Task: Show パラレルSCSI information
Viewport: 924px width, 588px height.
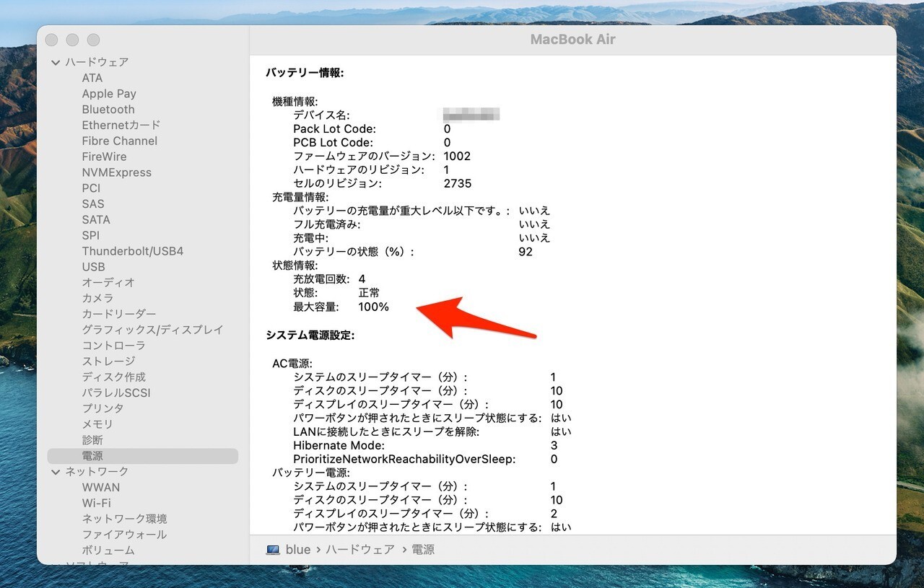Action: [x=116, y=393]
